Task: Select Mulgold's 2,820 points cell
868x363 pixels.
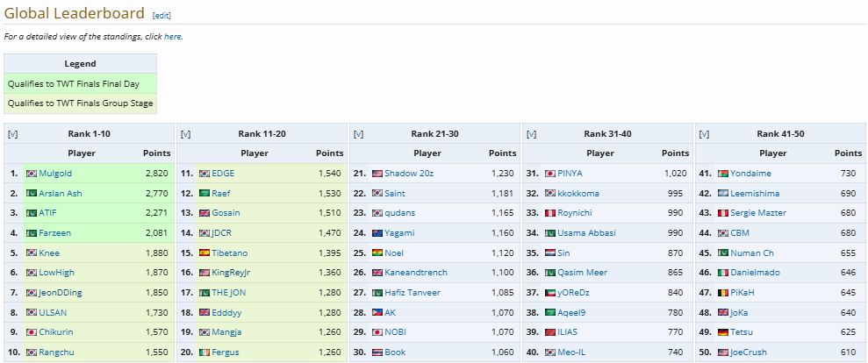Action: [x=156, y=174]
